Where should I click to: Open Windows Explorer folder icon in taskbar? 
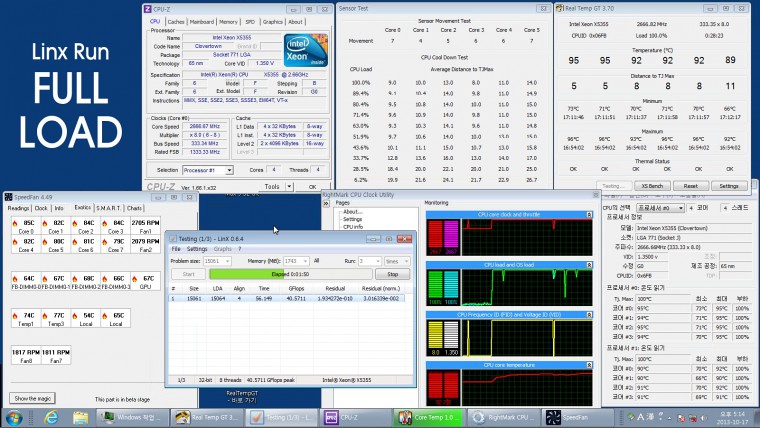tap(80, 417)
